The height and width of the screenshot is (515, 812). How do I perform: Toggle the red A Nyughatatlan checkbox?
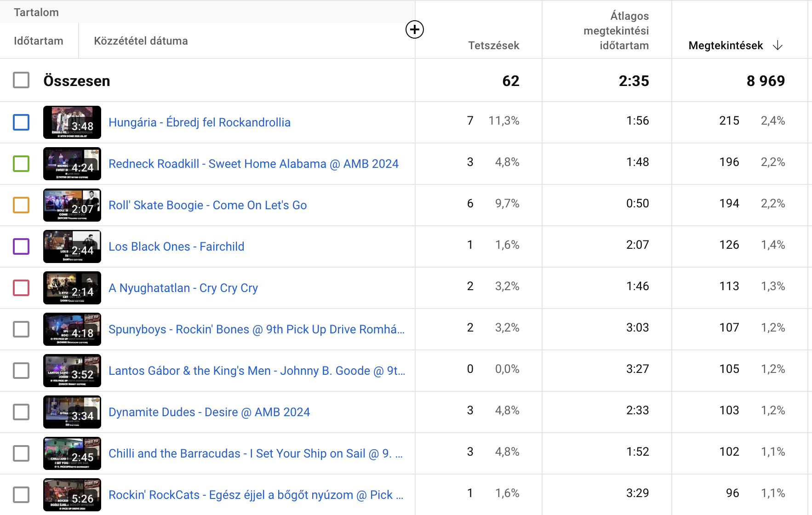(x=21, y=288)
